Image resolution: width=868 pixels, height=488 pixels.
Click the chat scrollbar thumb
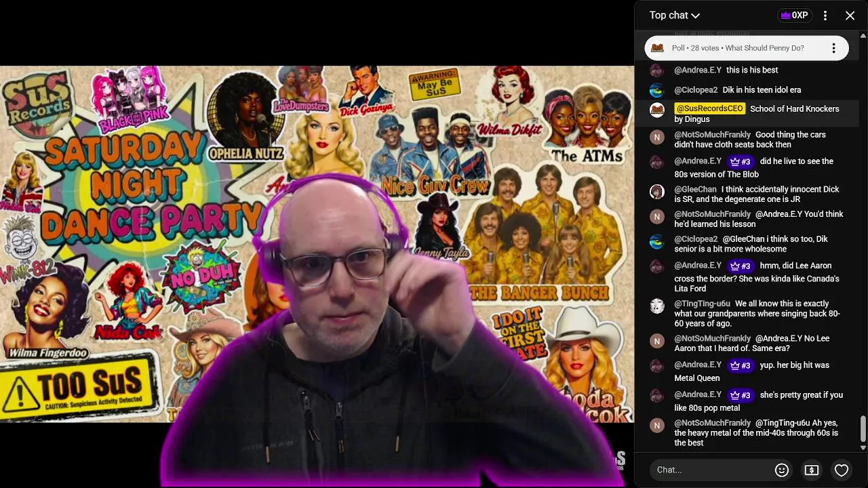(863, 428)
